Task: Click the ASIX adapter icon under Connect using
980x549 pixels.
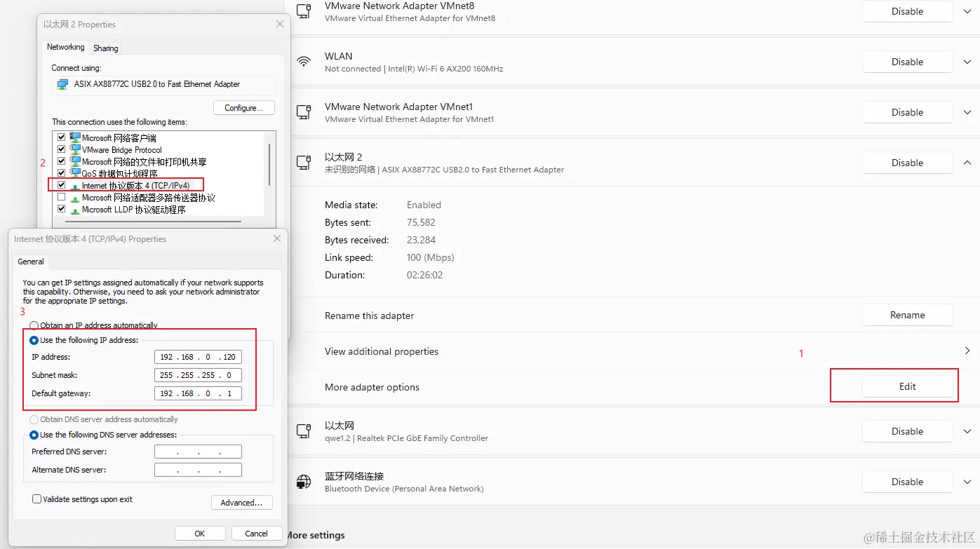Action: point(63,84)
